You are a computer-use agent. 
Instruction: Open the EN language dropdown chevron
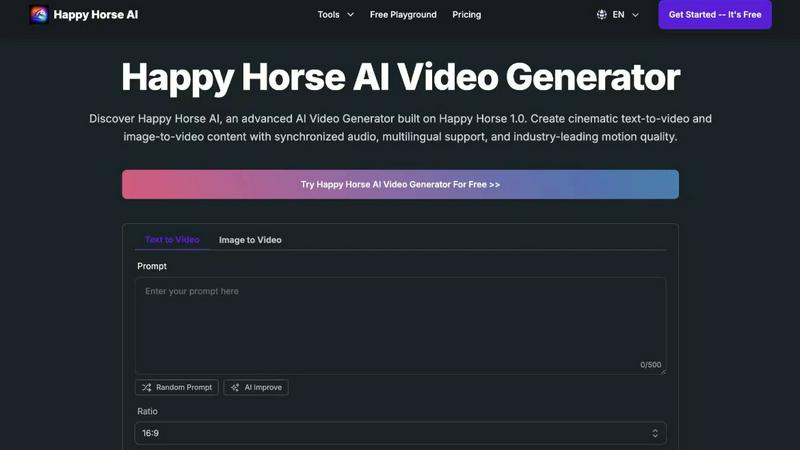point(635,15)
